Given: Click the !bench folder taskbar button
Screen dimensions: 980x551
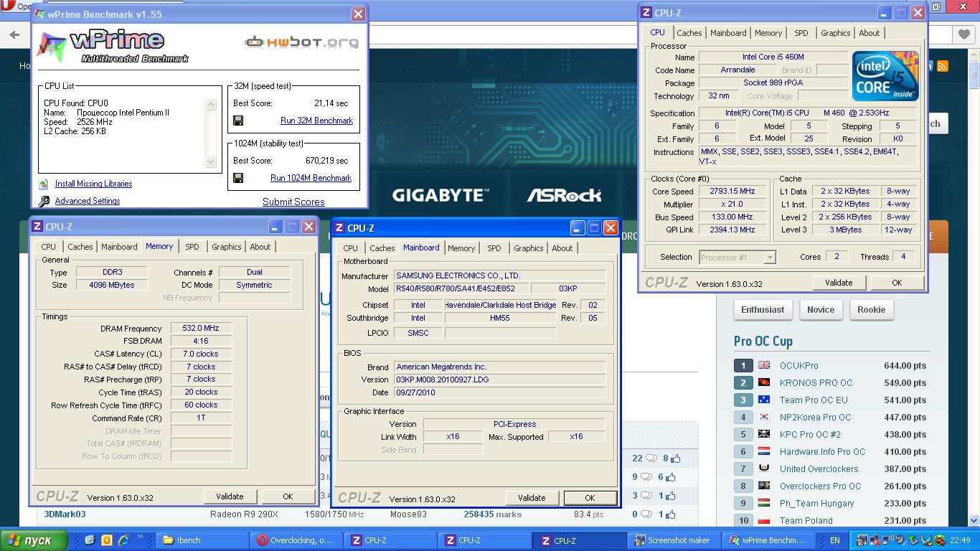Looking at the screenshot, I should coord(202,540).
